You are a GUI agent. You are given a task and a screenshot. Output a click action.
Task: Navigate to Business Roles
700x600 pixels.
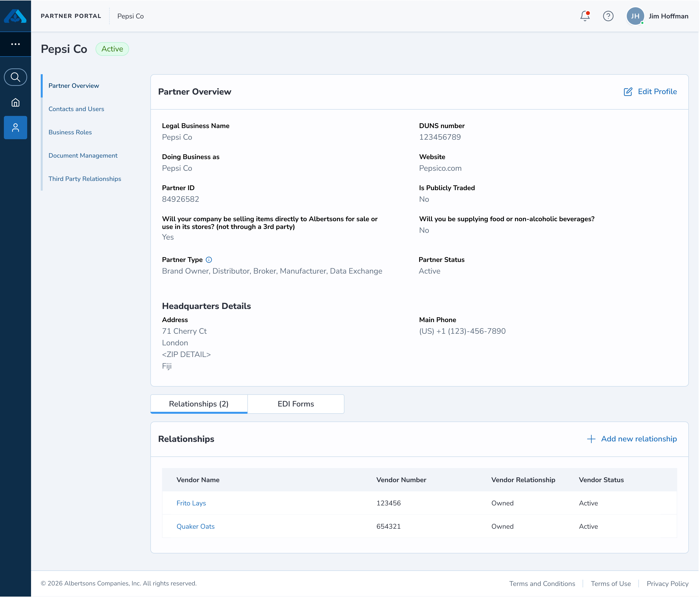coord(70,132)
